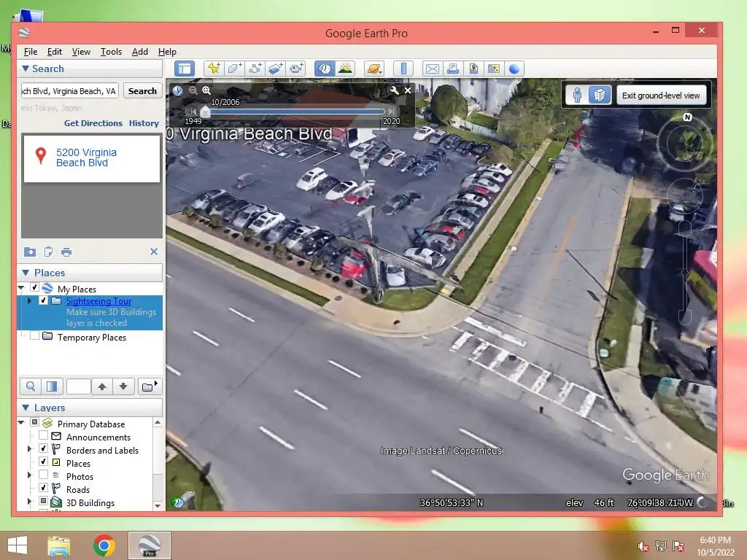
Task: Open the File menu
Action: click(x=31, y=52)
